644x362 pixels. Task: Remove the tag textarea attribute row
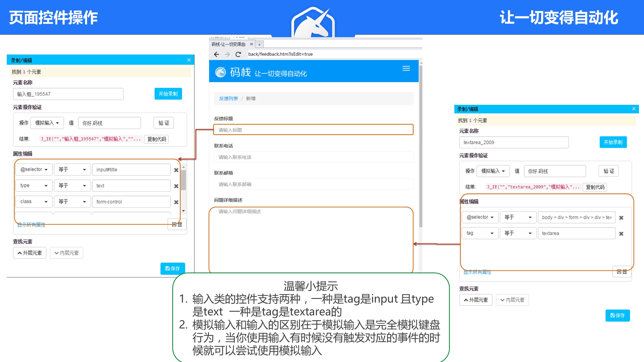coord(621,234)
